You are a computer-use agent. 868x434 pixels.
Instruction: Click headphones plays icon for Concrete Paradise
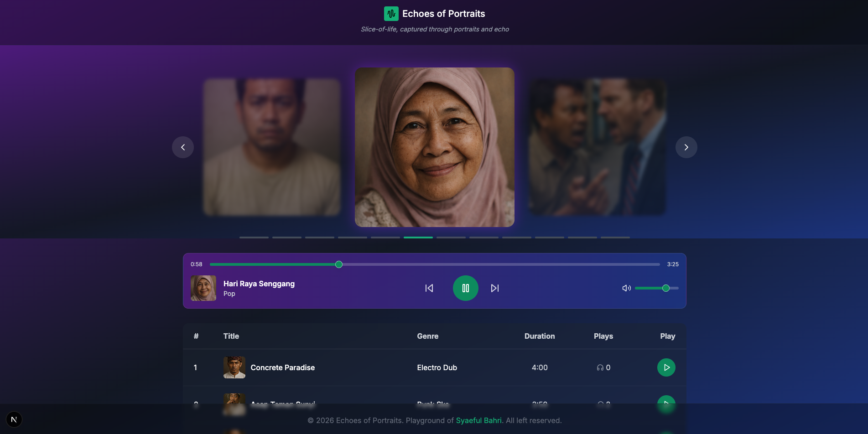click(x=600, y=368)
